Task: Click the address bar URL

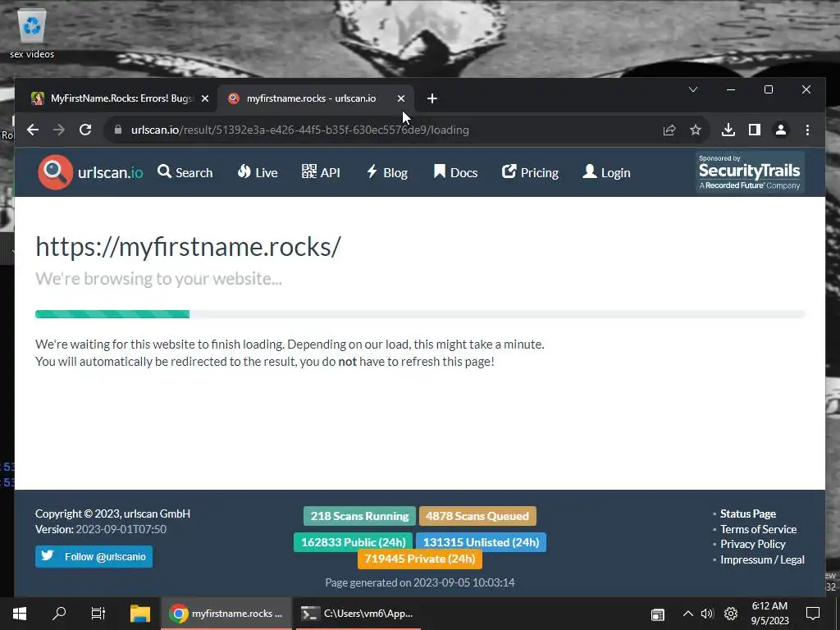Action: (x=300, y=130)
